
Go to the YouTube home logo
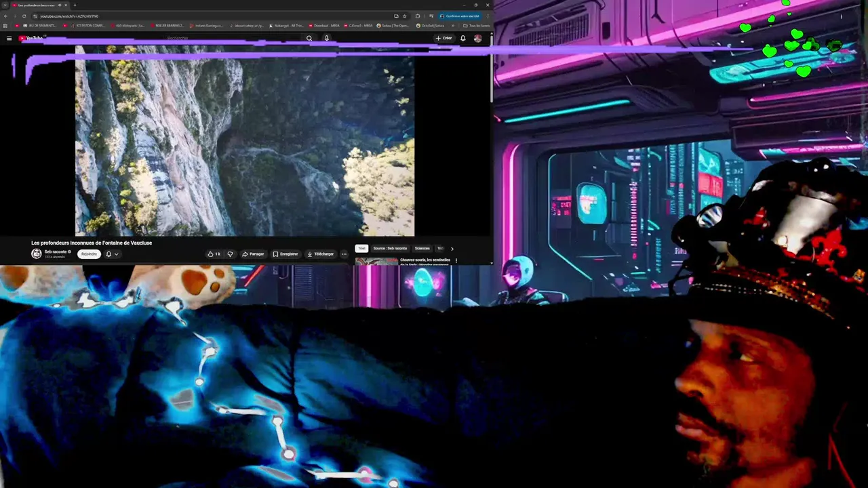31,38
